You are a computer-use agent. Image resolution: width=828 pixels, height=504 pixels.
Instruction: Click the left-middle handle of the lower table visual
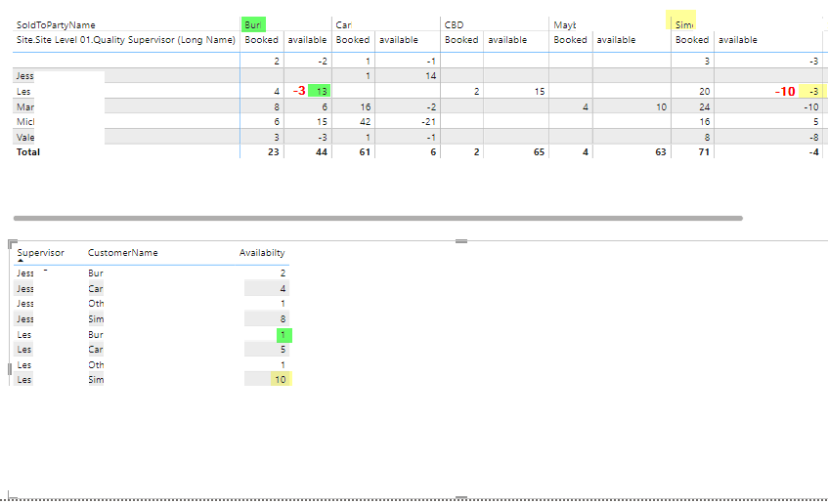point(10,369)
